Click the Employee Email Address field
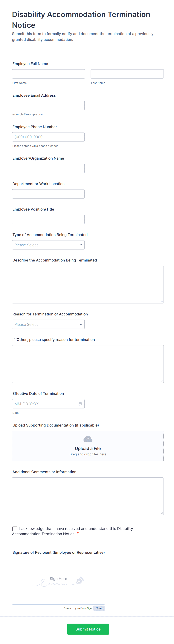Image resolution: width=174 pixels, height=644 pixels. (x=48, y=105)
